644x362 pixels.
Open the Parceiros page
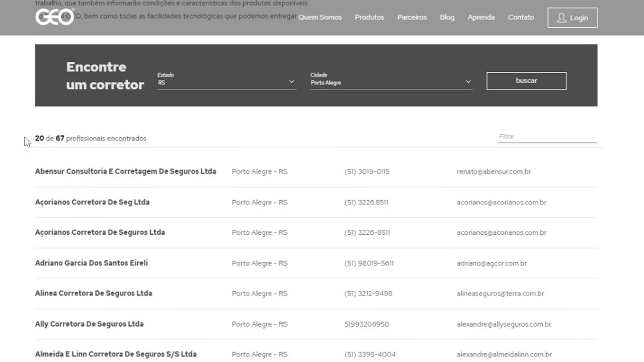click(412, 17)
